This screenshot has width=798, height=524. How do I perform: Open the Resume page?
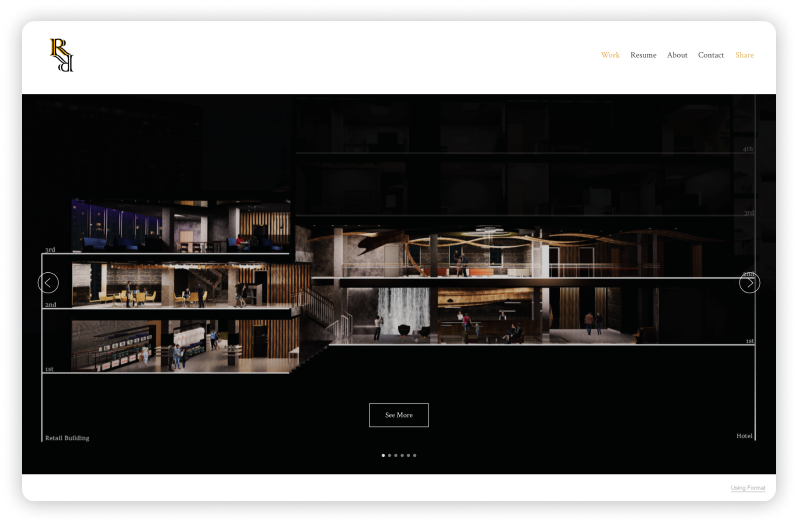coord(643,55)
